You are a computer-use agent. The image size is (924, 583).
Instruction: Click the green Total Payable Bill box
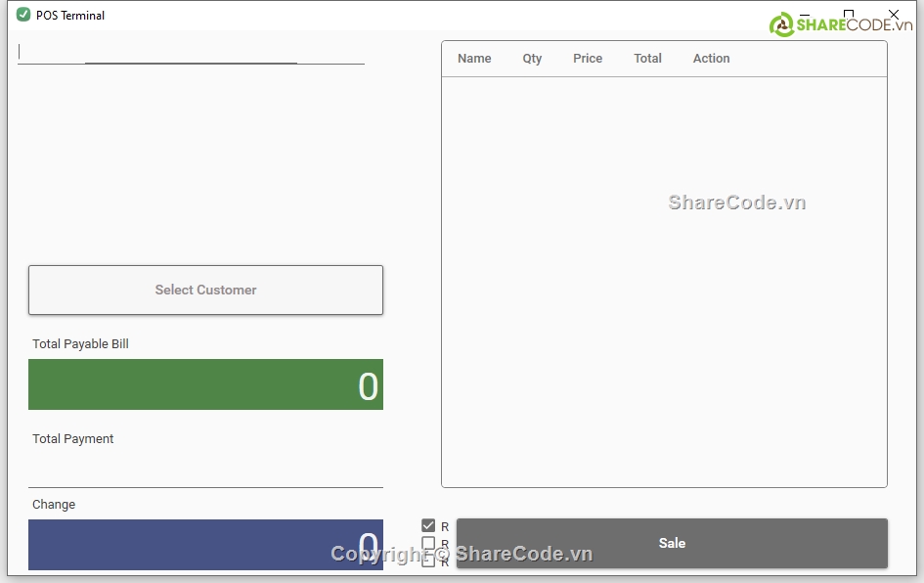point(205,384)
